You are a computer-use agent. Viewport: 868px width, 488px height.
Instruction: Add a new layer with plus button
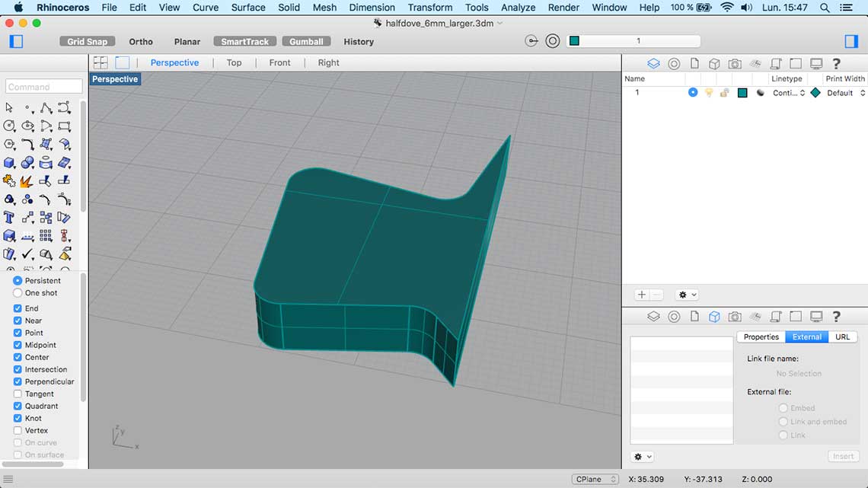pos(642,295)
